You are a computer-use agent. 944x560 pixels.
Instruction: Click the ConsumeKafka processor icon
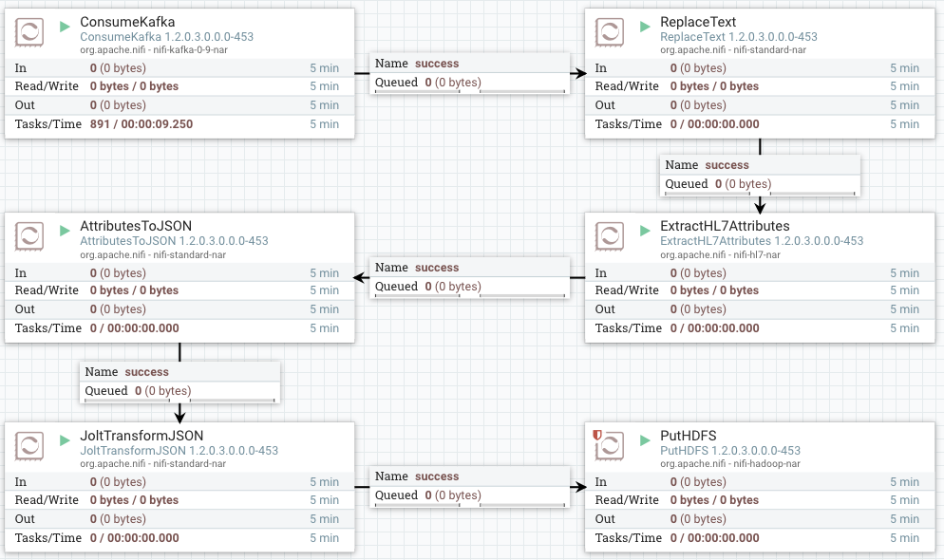tap(28, 33)
